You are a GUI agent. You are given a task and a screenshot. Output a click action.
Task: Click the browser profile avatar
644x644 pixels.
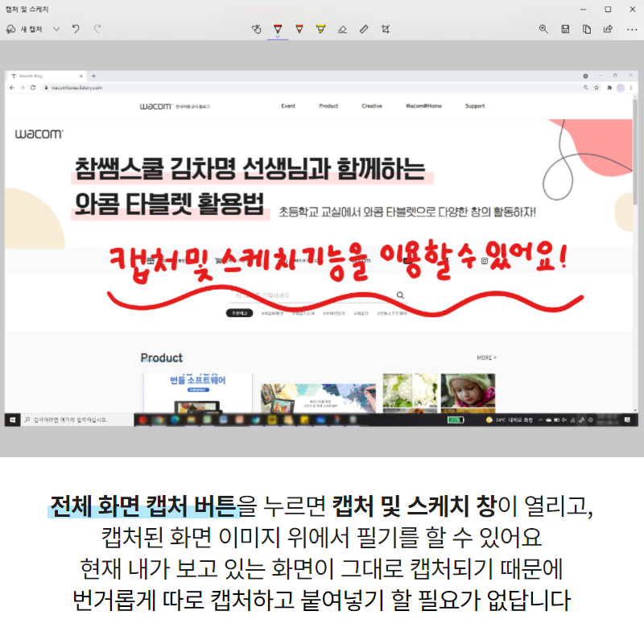[x=621, y=88]
